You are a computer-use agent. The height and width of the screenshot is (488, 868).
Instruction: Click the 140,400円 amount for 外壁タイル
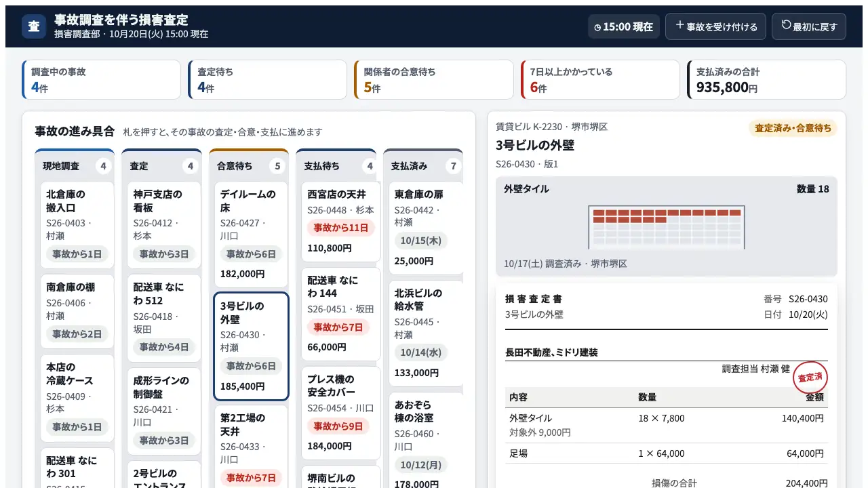click(x=803, y=418)
